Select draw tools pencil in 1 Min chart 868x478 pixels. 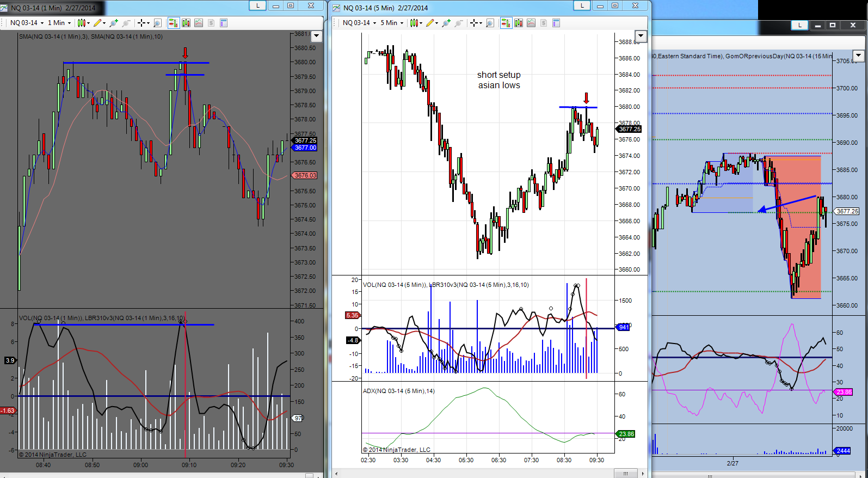click(97, 23)
